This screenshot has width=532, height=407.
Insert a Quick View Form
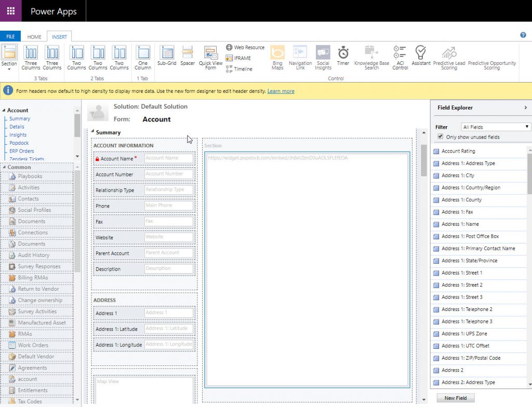tap(210, 58)
